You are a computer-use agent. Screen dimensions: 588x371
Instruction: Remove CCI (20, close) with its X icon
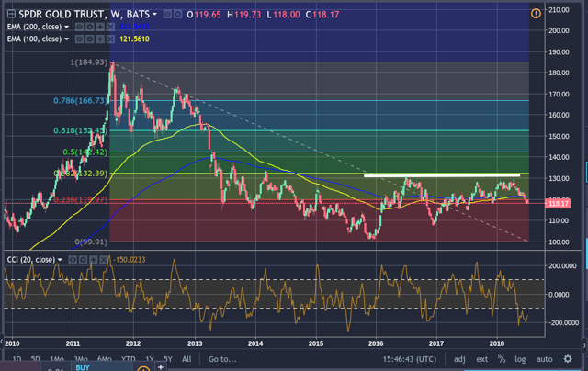104,259
